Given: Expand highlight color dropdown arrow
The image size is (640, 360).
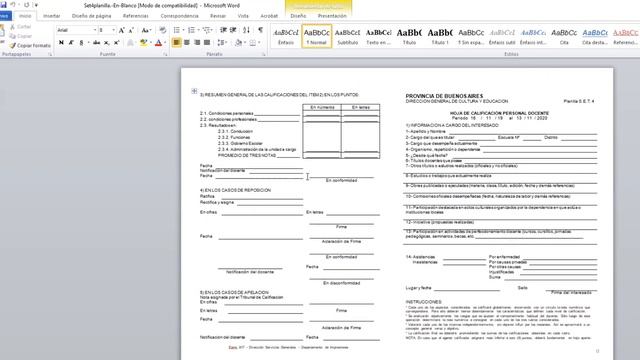Looking at the screenshot, I should coord(151,42).
